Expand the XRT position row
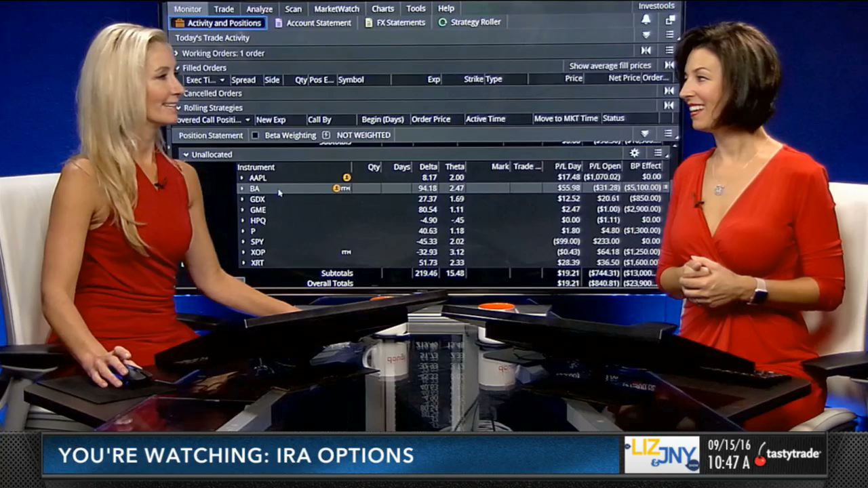 (242, 262)
